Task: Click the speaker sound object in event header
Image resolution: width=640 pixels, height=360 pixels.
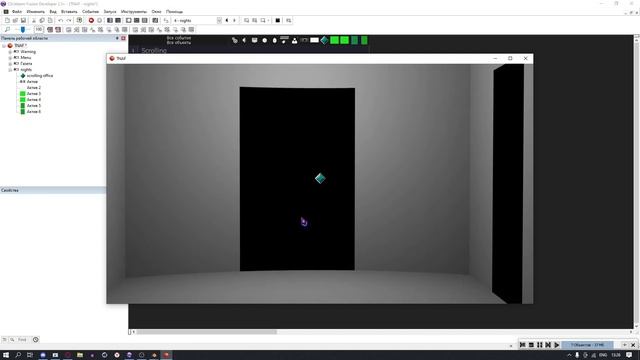Action: coord(244,40)
